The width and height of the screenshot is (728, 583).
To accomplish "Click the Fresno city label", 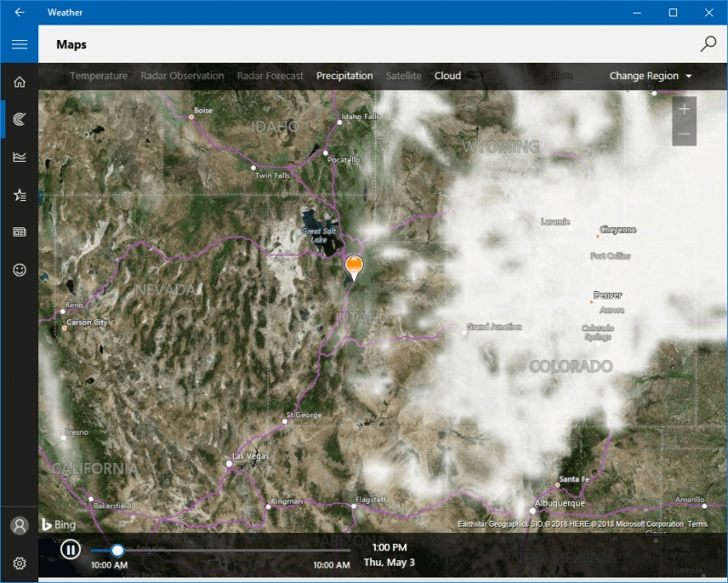I will click(76, 432).
